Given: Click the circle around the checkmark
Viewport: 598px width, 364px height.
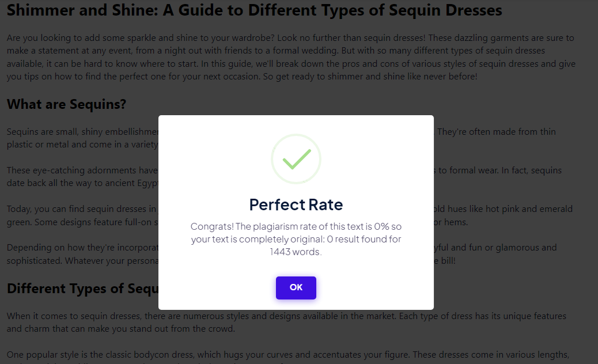Looking at the screenshot, I should click(296, 159).
